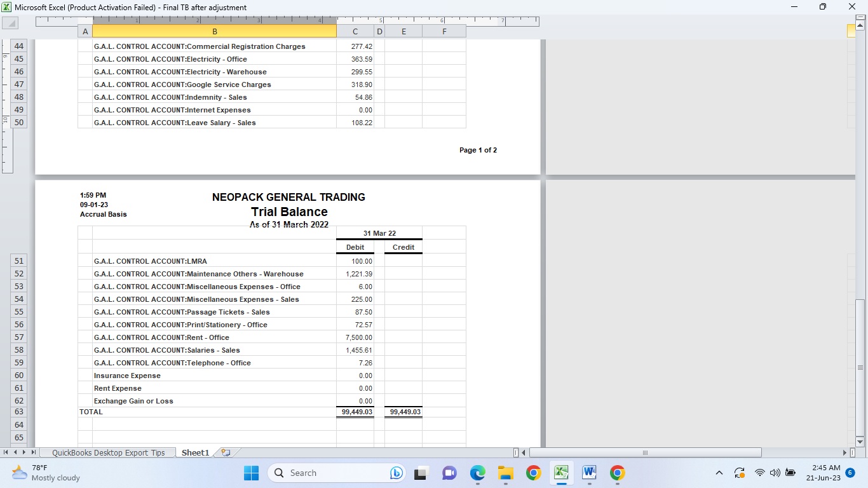
Task: Open the notification center badge showing 6
Action: pyautogui.click(x=850, y=473)
